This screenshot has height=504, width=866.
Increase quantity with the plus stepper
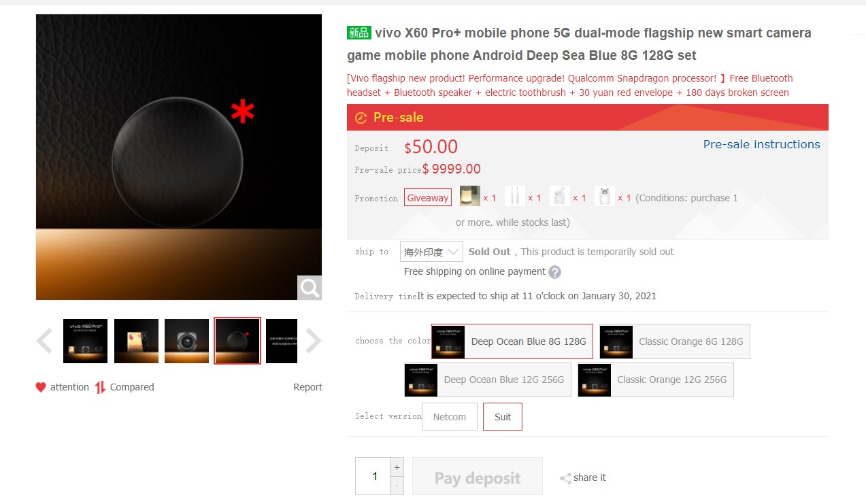click(397, 467)
